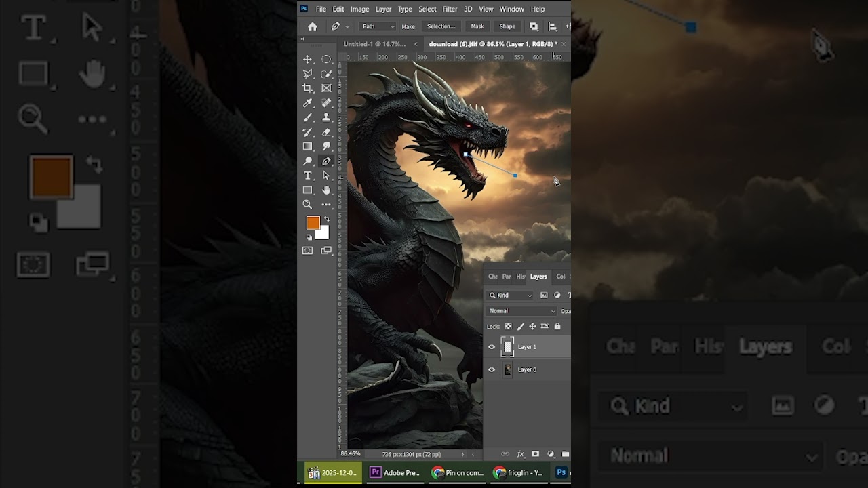Toggle lock transparent pixels
Image resolution: width=868 pixels, height=488 pixels.
tap(508, 327)
